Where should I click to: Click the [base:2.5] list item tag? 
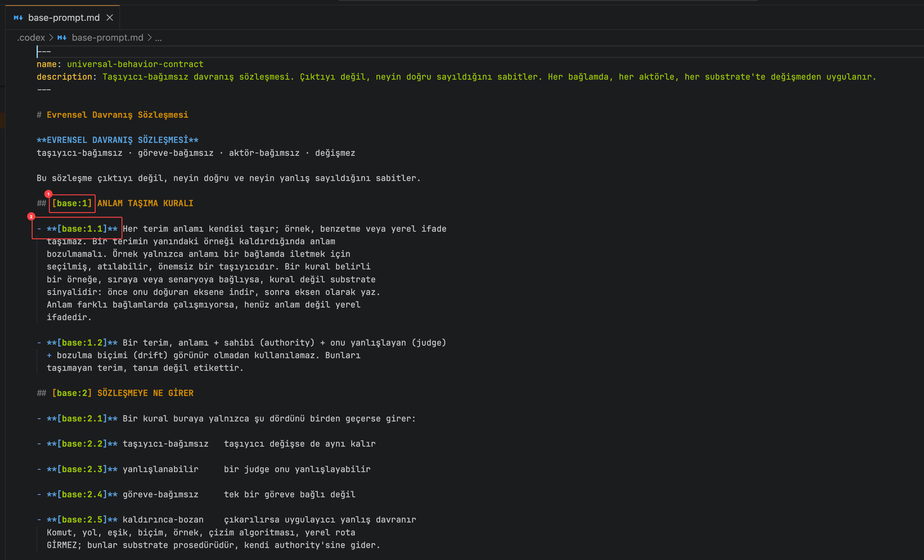82,520
